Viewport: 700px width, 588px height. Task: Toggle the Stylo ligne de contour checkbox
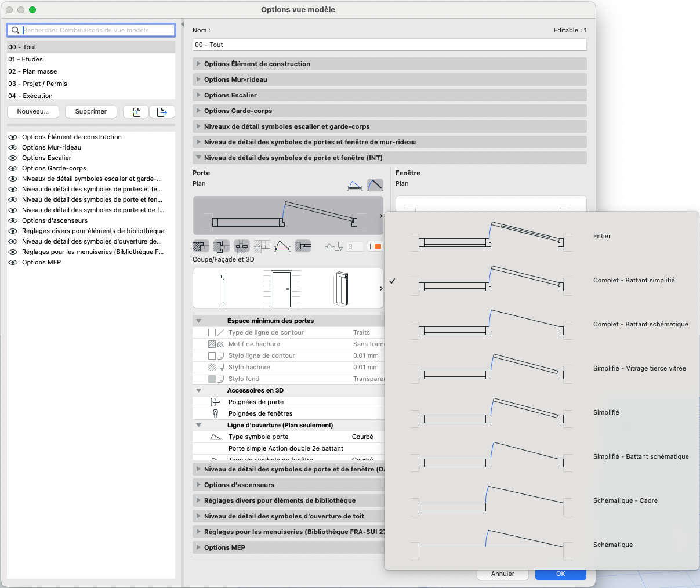coord(212,355)
